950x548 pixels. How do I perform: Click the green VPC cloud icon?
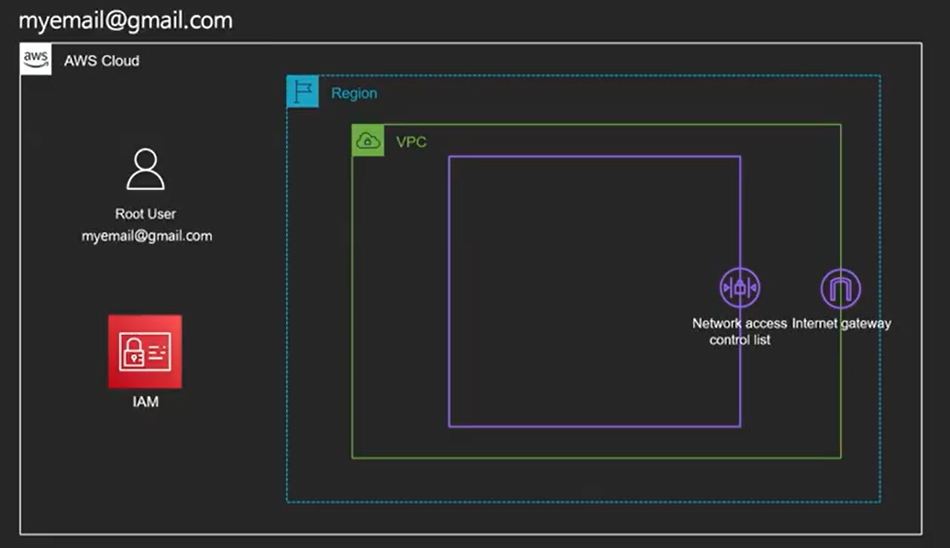point(368,140)
